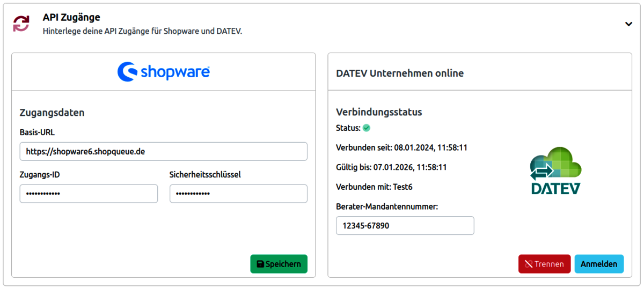
Task: Click the Berater-Mandantennummer label
Action: (x=387, y=206)
